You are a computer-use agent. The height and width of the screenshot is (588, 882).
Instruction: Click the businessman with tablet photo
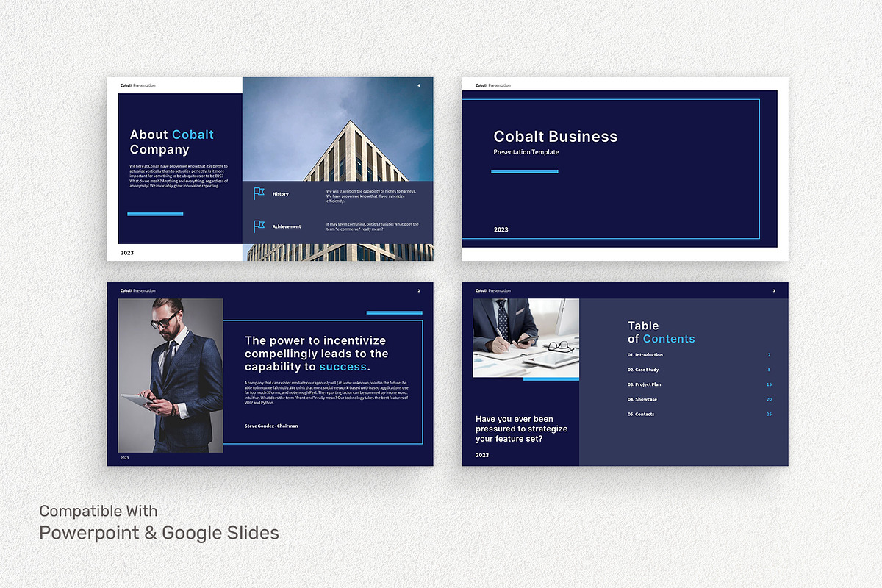[171, 375]
